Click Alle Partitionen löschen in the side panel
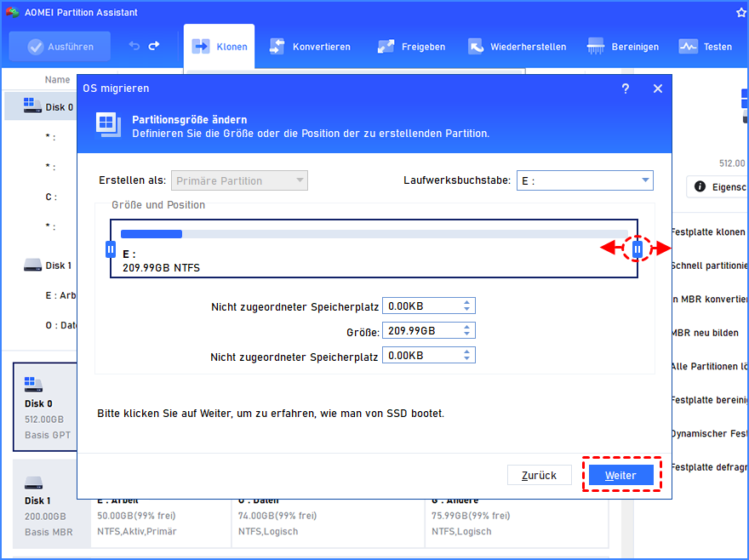749x560 pixels. (709, 367)
